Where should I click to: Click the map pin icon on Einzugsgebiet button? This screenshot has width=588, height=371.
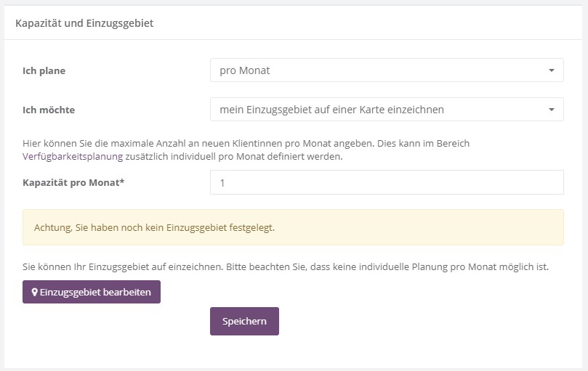(34, 292)
